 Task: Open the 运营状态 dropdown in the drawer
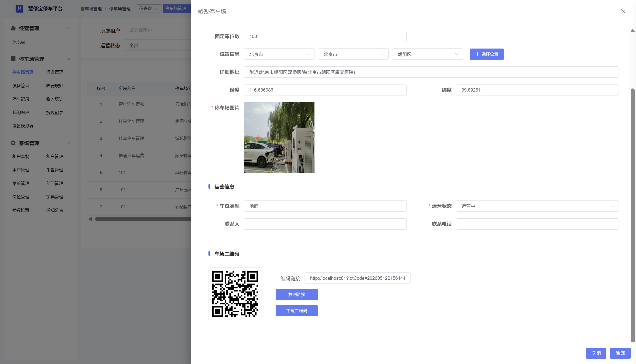[x=537, y=206]
